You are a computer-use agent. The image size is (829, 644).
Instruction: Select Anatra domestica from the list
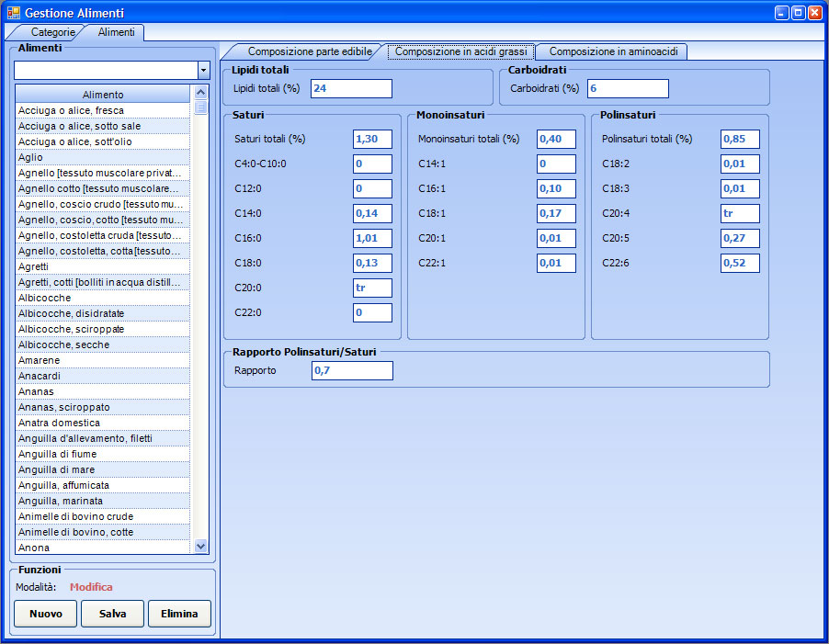pyautogui.click(x=101, y=423)
